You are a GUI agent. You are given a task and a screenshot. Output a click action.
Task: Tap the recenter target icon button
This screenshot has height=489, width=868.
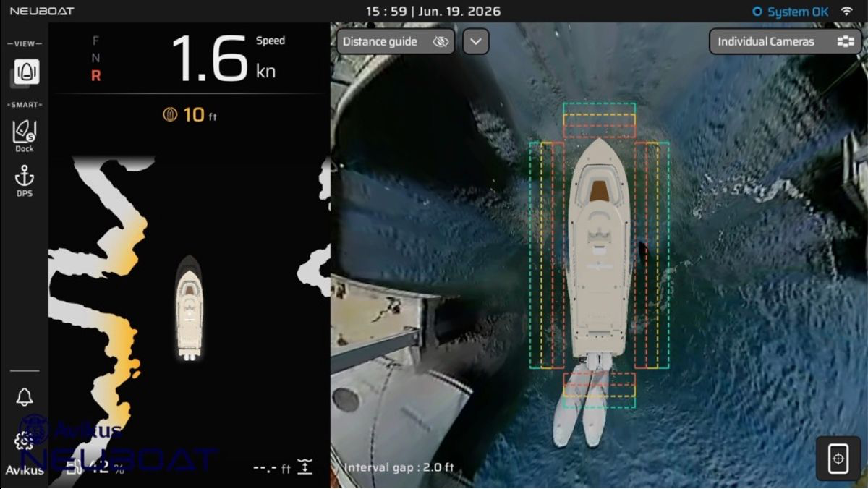coord(838,459)
